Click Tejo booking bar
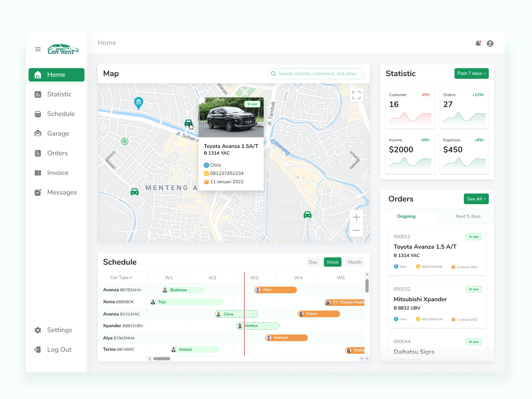532x399 pixels. [187, 302]
